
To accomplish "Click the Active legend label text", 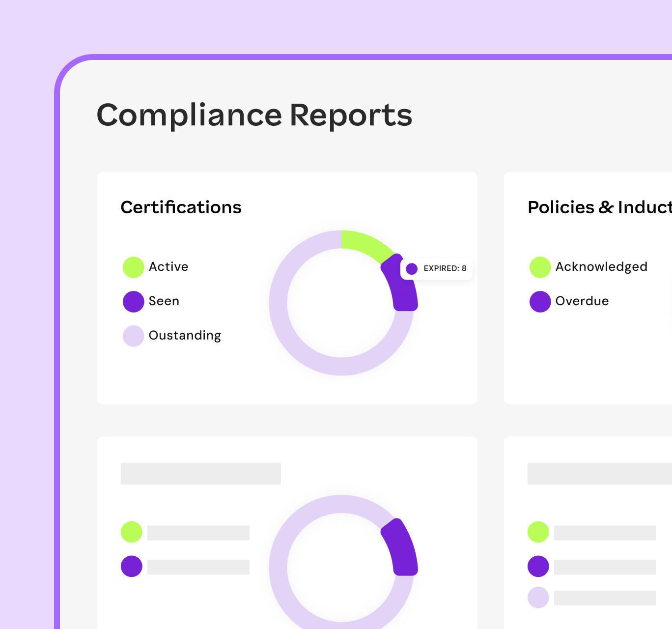I will tap(168, 267).
